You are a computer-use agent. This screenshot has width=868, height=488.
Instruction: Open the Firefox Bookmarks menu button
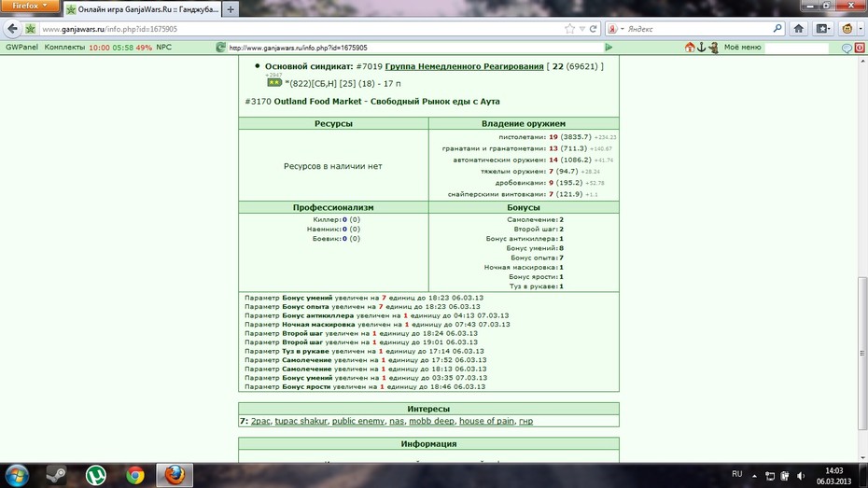(823, 29)
